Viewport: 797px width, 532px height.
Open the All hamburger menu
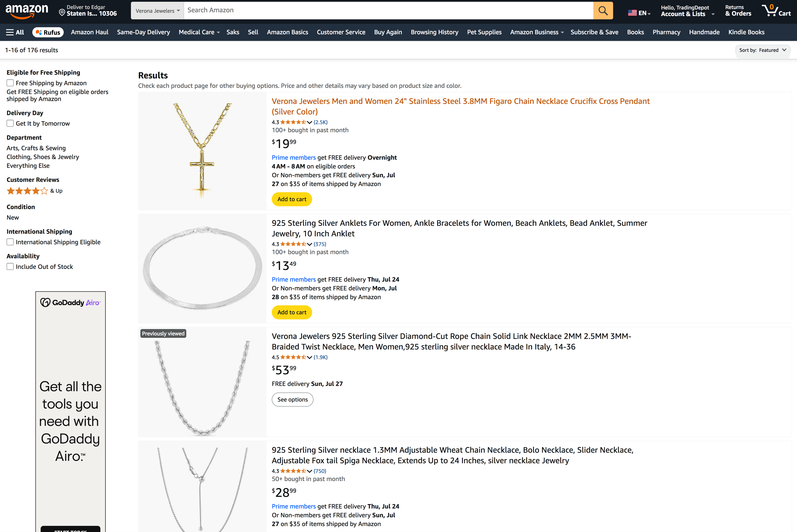pos(14,32)
